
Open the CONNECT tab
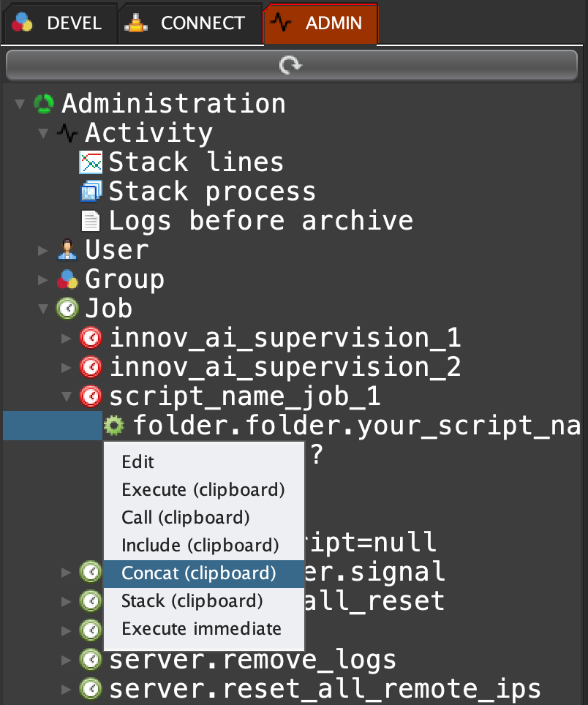(190, 23)
